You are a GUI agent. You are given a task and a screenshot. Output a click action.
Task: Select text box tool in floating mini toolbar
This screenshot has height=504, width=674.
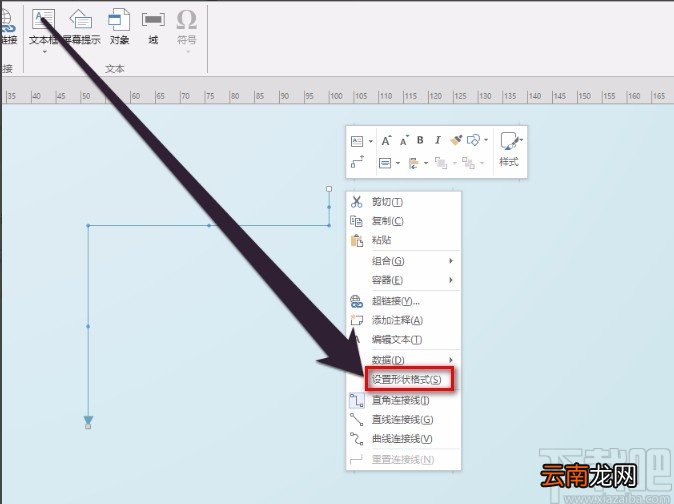point(357,141)
